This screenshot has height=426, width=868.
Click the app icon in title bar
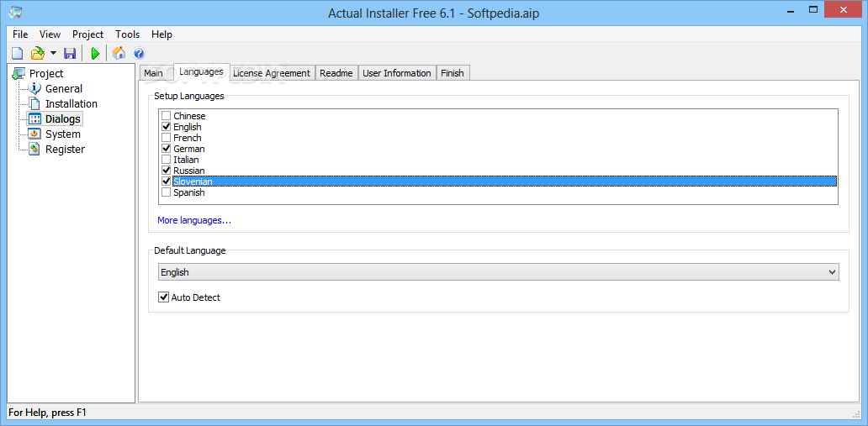[x=15, y=12]
